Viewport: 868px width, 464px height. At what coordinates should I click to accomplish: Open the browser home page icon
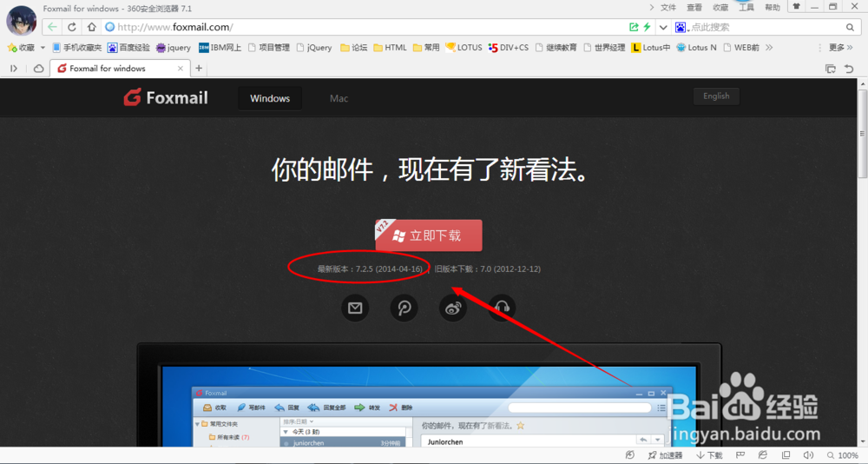(x=91, y=27)
